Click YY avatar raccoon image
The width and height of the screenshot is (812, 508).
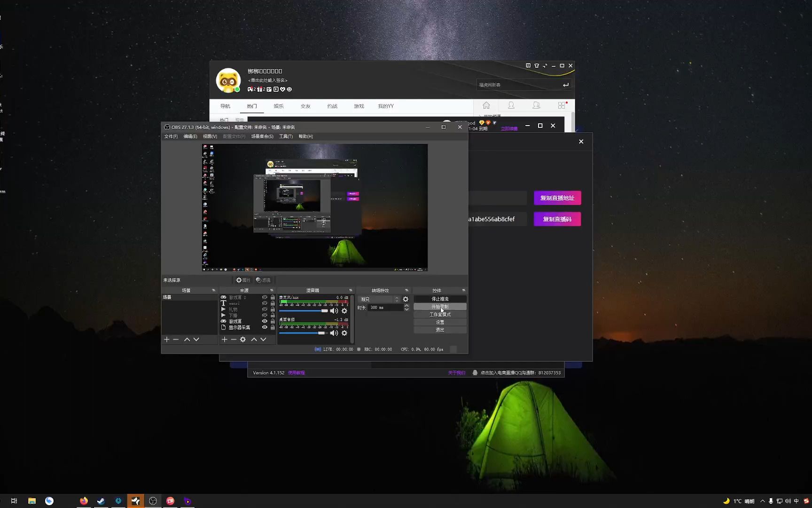click(228, 80)
